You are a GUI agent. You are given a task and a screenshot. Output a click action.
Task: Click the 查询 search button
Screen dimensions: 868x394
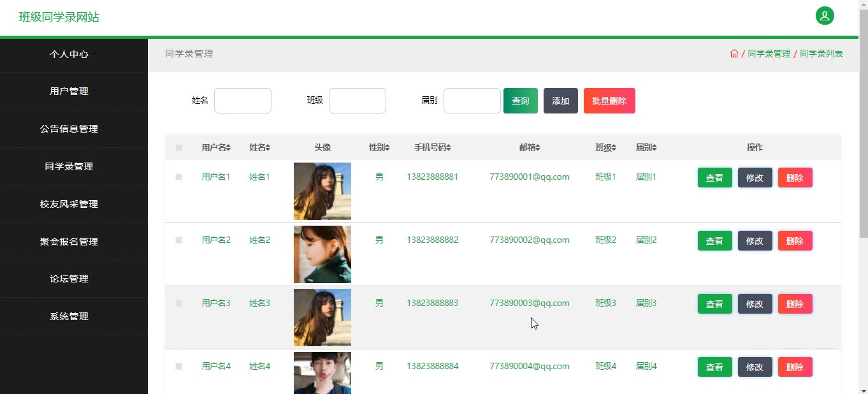(x=521, y=101)
